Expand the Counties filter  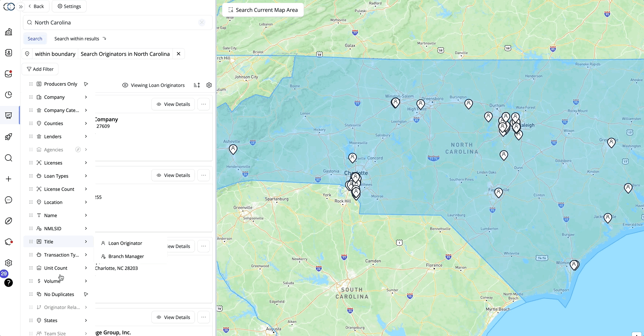coord(86,123)
